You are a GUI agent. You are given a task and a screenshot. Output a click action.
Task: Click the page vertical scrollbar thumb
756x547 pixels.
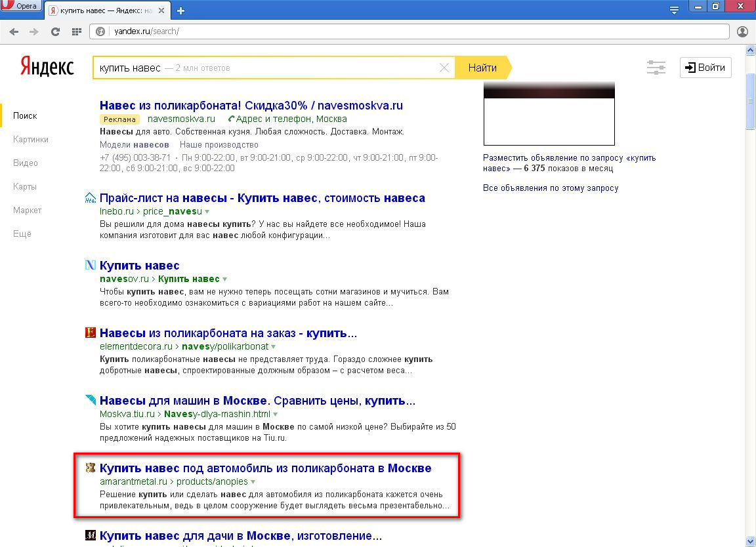click(750, 98)
